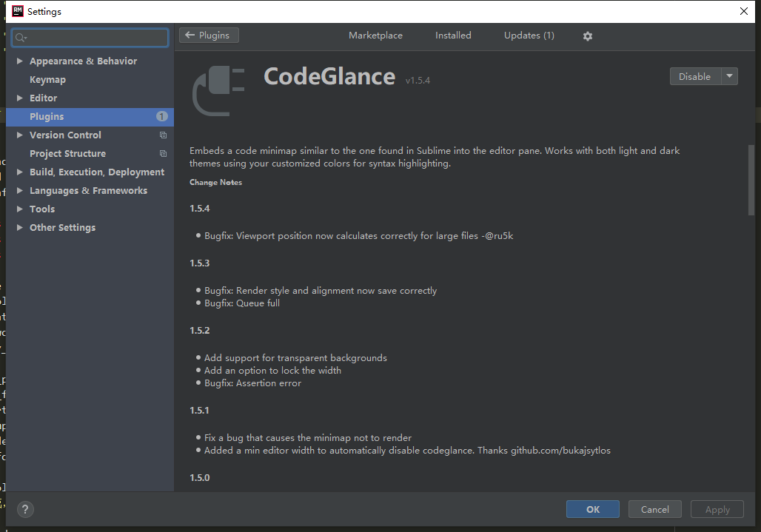Screen dimensions: 761x532
Task: Switch to the Marketplace tab
Action: [x=375, y=36]
